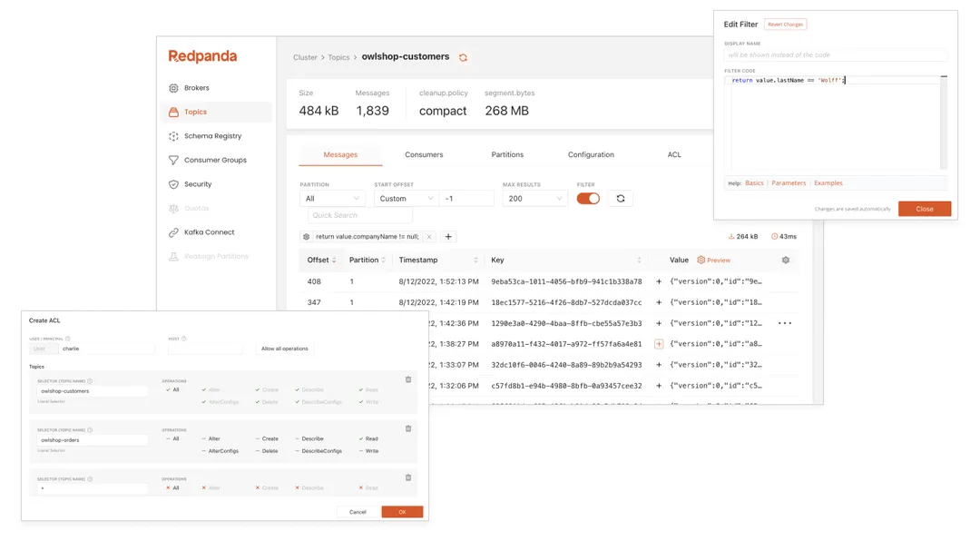
Task: Toggle the message Filter switch off
Action: point(588,199)
